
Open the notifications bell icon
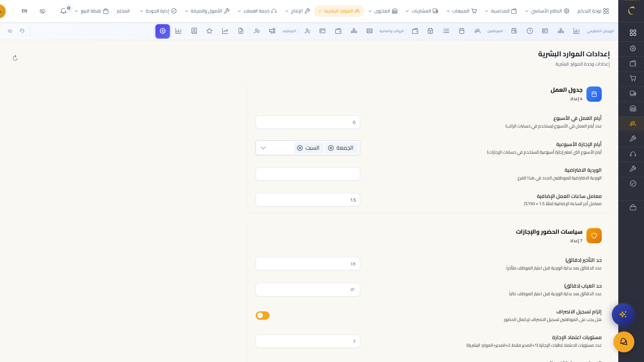click(64, 11)
